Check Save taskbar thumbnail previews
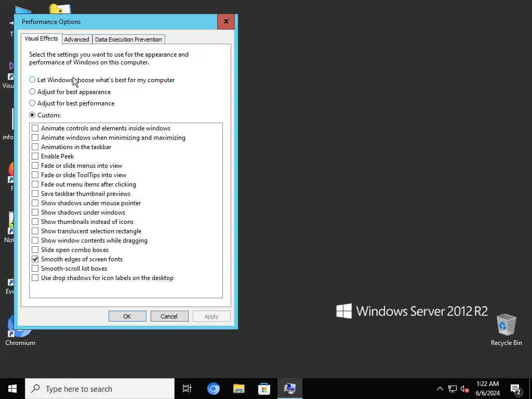 (x=35, y=194)
